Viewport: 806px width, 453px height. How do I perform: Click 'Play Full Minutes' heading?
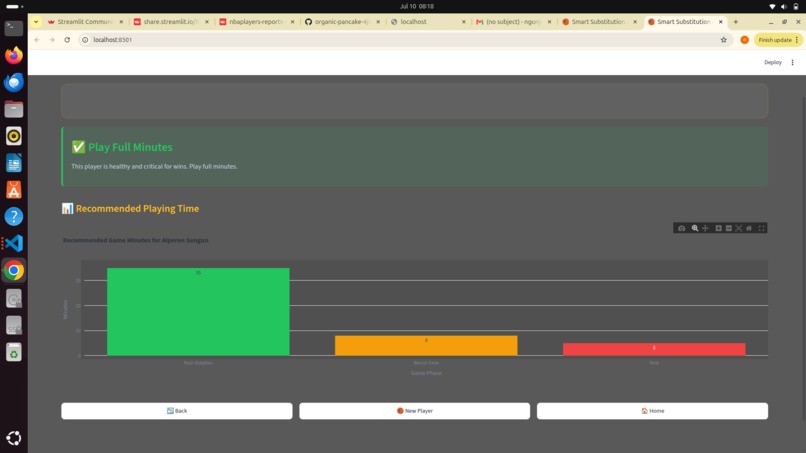[x=130, y=147]
